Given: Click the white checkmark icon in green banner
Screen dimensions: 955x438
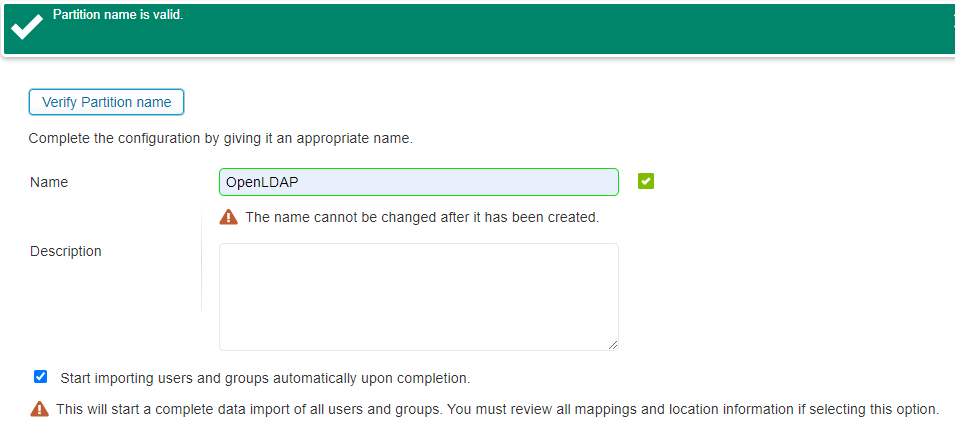Looking at the screenshot, I should tap(27, 27).
